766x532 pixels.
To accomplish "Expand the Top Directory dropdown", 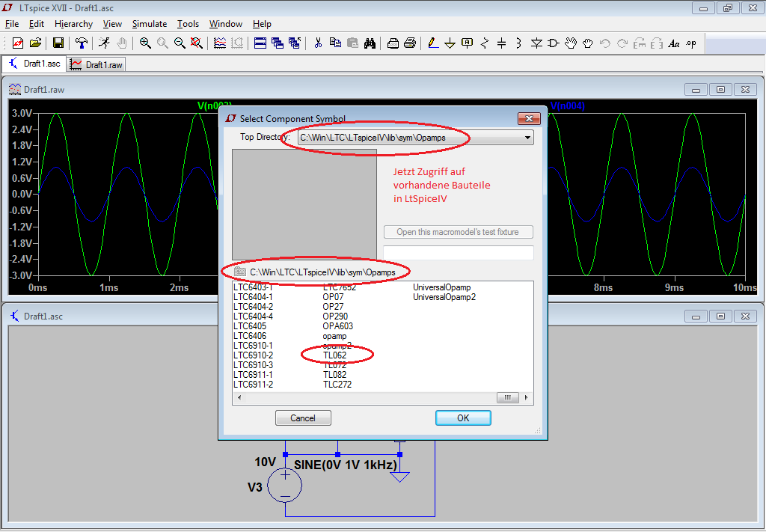I will tap(527, 138).
